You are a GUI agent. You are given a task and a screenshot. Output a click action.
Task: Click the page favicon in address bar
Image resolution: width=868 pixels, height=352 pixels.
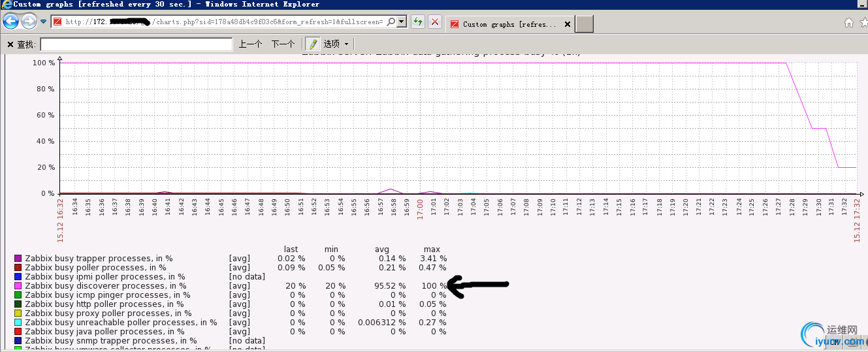pos(57,22)
